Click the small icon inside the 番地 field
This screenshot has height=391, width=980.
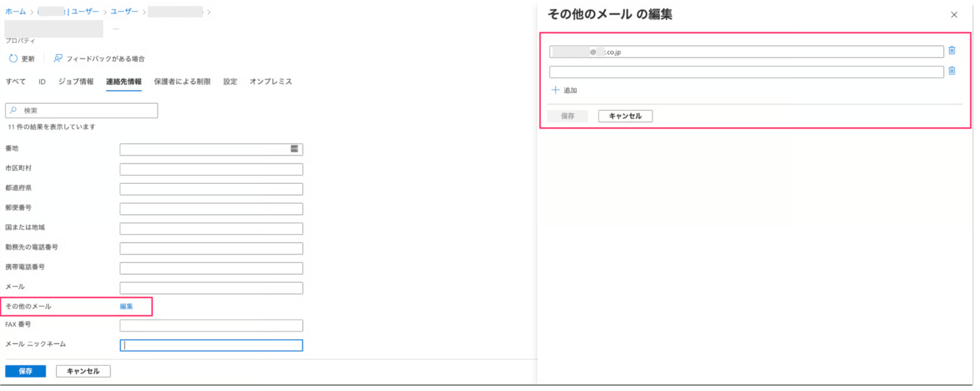click(x=294, y=149)
